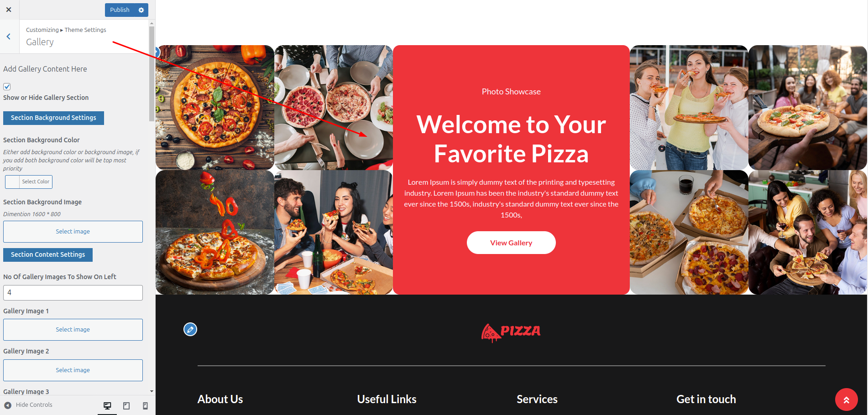Image resolution: width=868 pixels, height=415 pixels.
Task: Focus the number of gallery images field
Action: (73, 293)
